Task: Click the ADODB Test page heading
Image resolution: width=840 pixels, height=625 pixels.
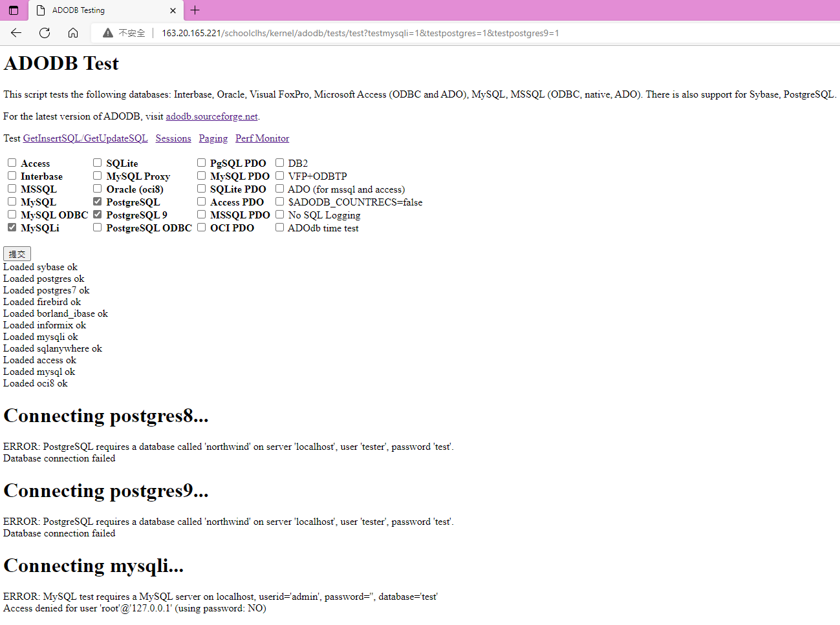Action: [x=61, y=63]
